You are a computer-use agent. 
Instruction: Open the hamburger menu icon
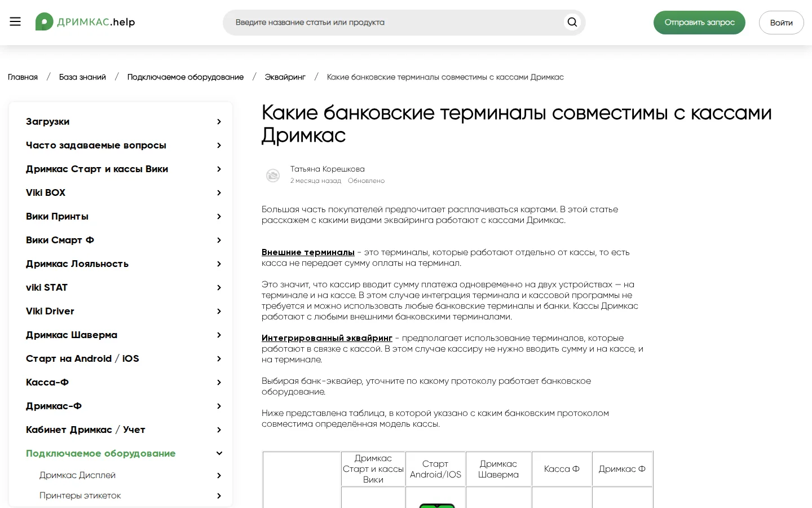coord(15,22)
